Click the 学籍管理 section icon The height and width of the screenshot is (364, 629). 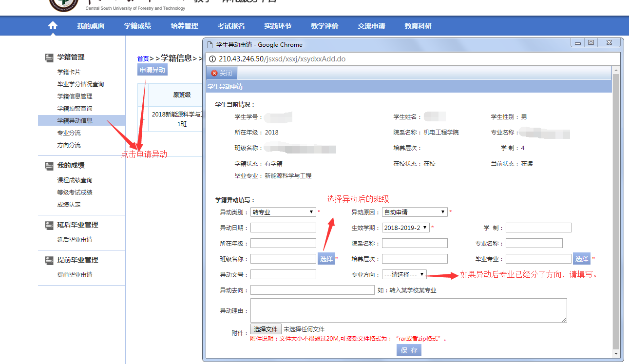click(49, 57)
